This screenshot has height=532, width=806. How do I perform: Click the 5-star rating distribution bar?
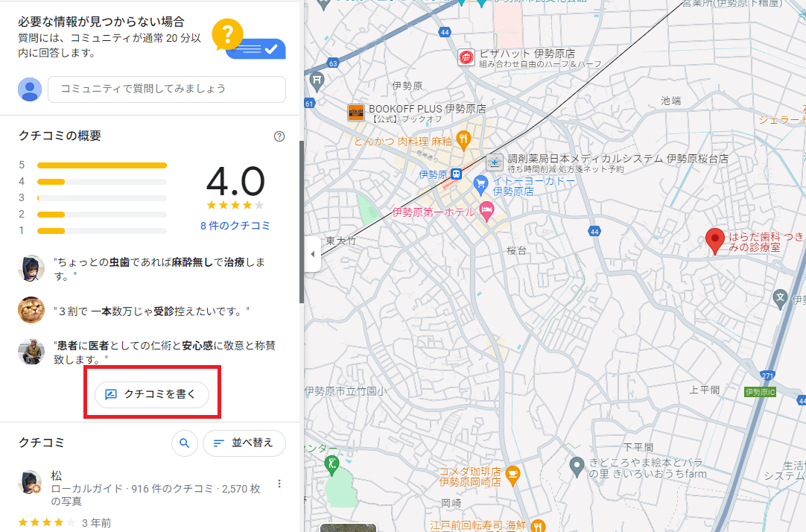click(102, 165)
